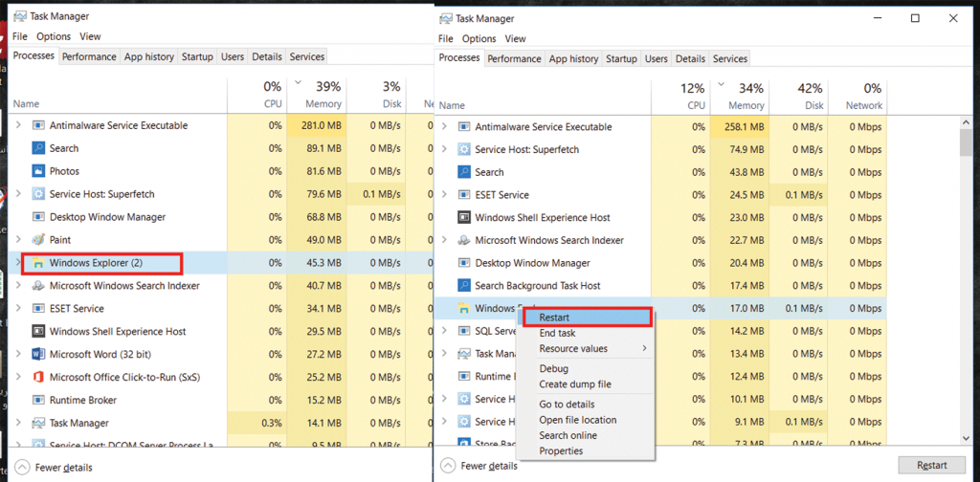Expand Antimalware Service Executable in left window
980x482 pixels.
[x=18, y=125]
